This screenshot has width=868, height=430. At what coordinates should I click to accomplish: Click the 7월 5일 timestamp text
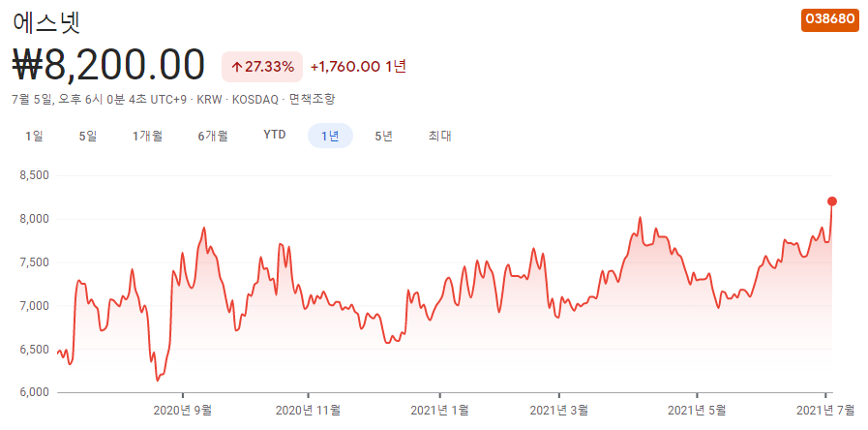pos(31,100)
